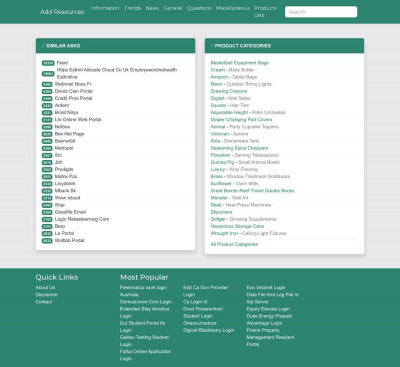Open the Diaper Changing Pad Covers link

pos(241,120)
